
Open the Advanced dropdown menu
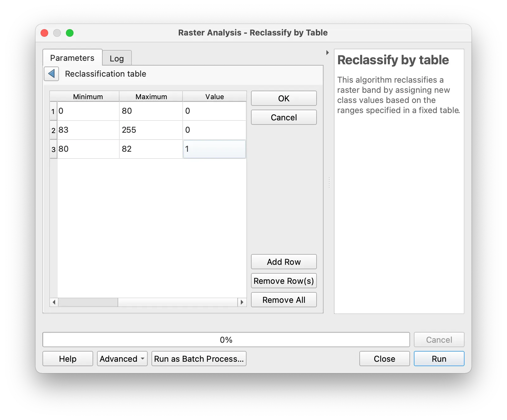122,359
